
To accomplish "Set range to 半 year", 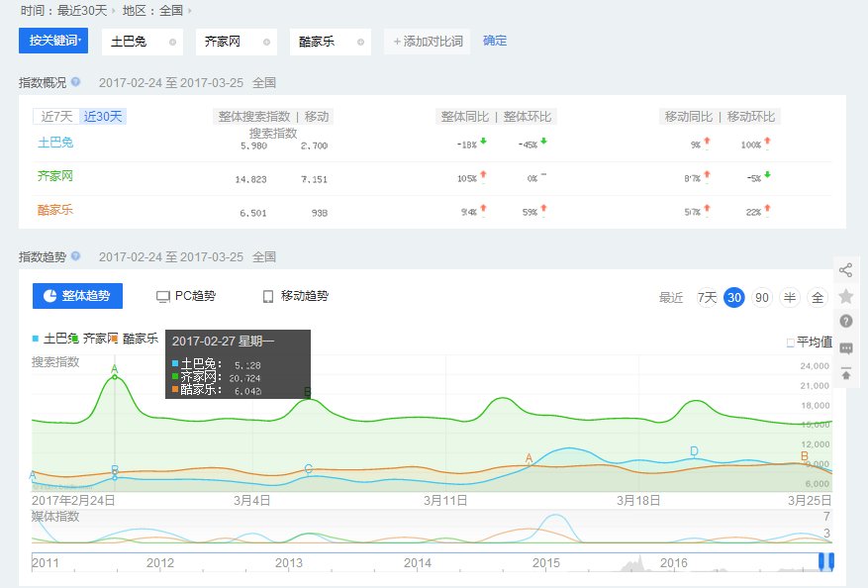I will pyautogui.click(x=790, y=298).
